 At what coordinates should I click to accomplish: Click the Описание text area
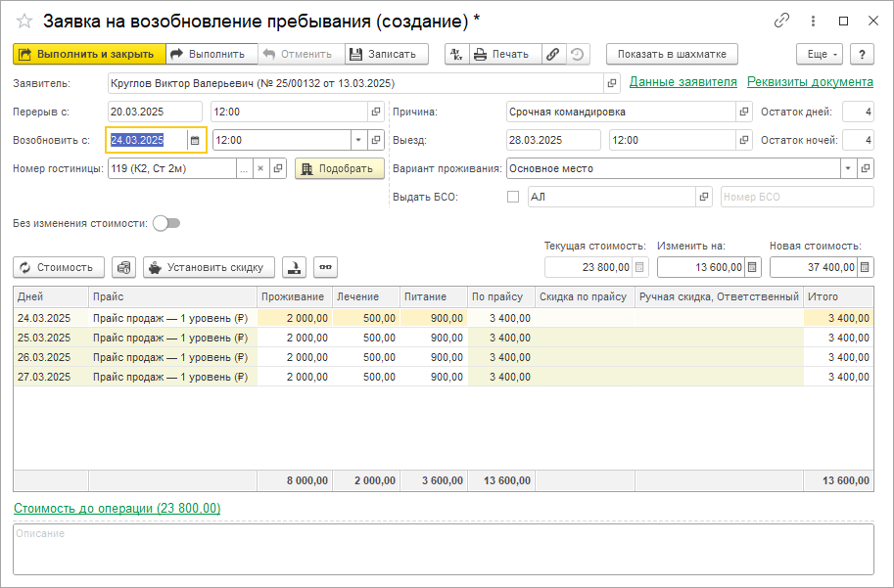[443, 548]
